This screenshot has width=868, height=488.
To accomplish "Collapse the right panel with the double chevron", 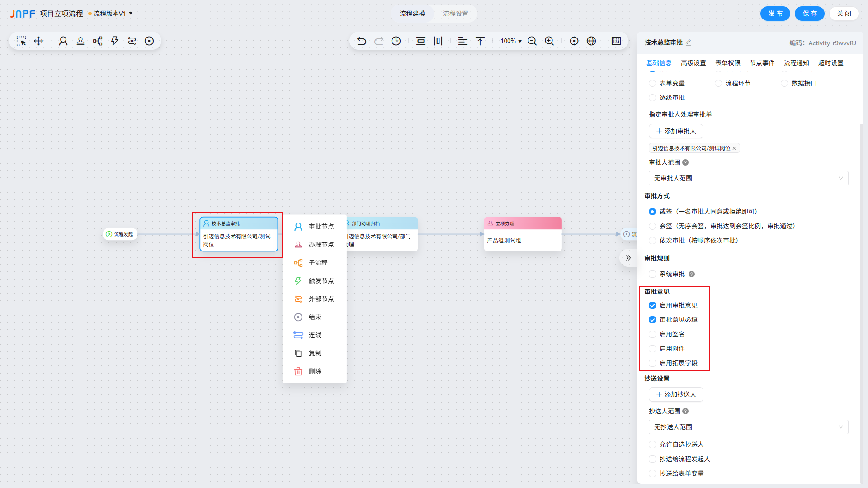I will pyautogui.click(x=628, y=258).
